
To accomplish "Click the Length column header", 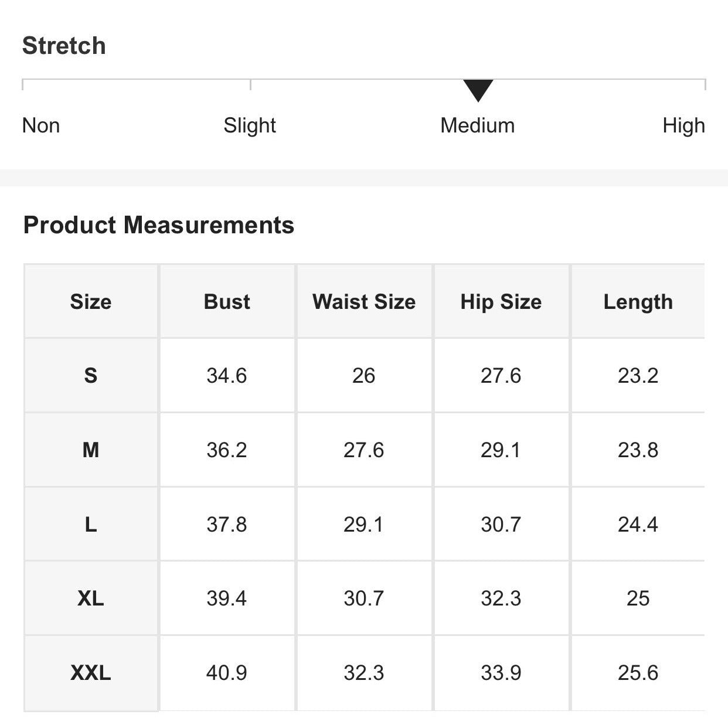I will (638, 302).
